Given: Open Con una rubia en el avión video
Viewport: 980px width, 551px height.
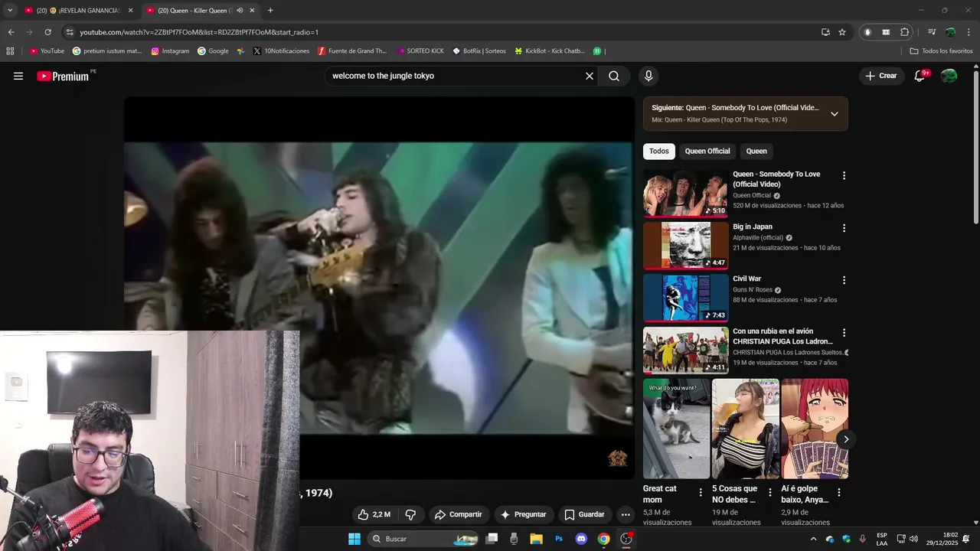Looking at the screenshot, I should pos(685,350).
